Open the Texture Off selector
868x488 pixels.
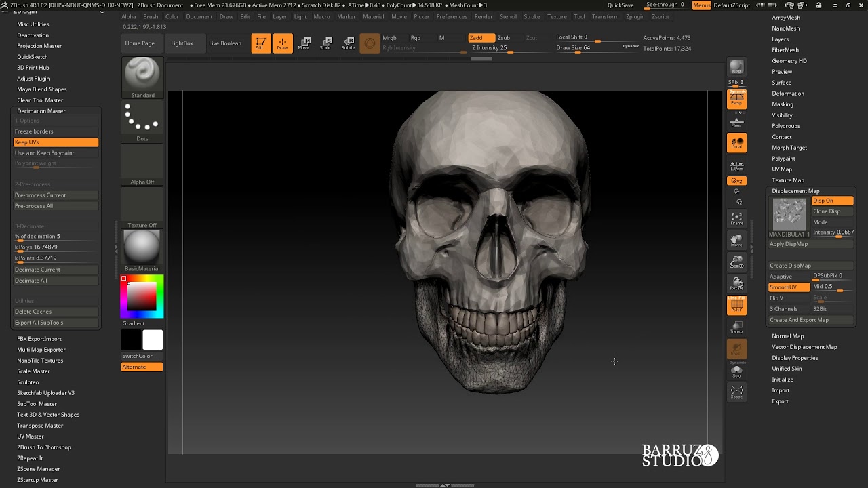tap(142, 208)
